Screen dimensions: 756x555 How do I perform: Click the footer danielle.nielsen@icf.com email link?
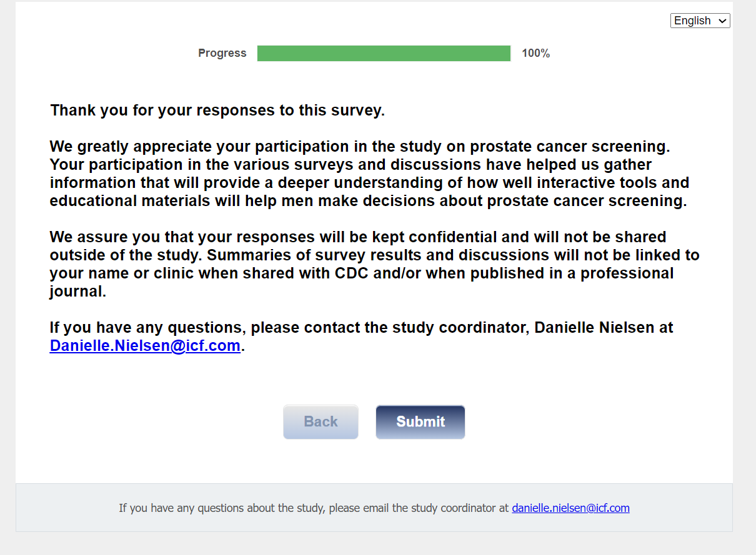[570, 508]
